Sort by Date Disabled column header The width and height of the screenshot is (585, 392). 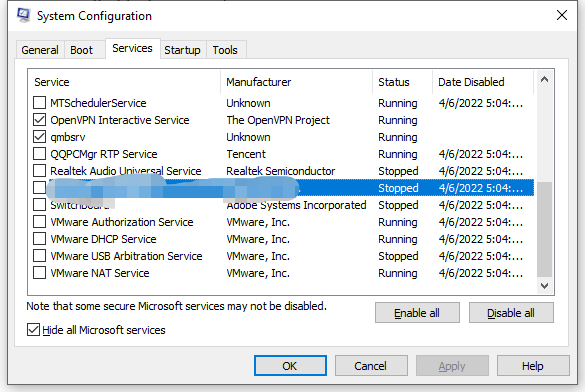pyautogui.click(x=483, y=82)
